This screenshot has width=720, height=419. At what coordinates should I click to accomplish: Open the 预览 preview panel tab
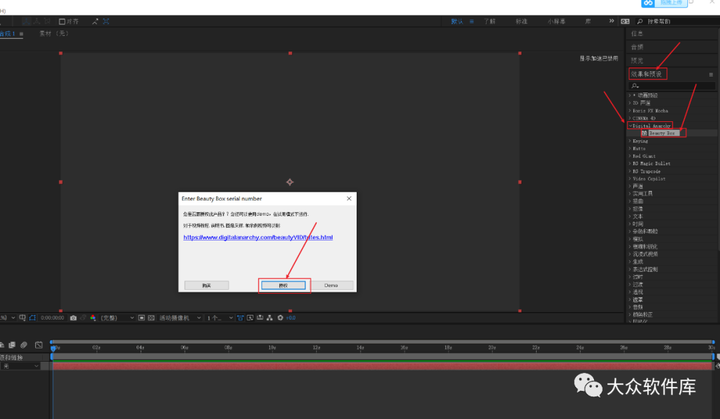(637, 61)
